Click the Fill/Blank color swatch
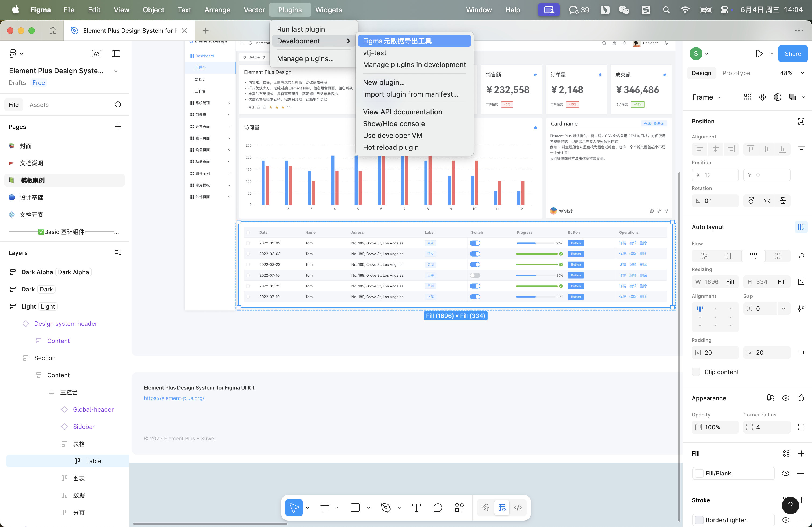 point(699,473)
